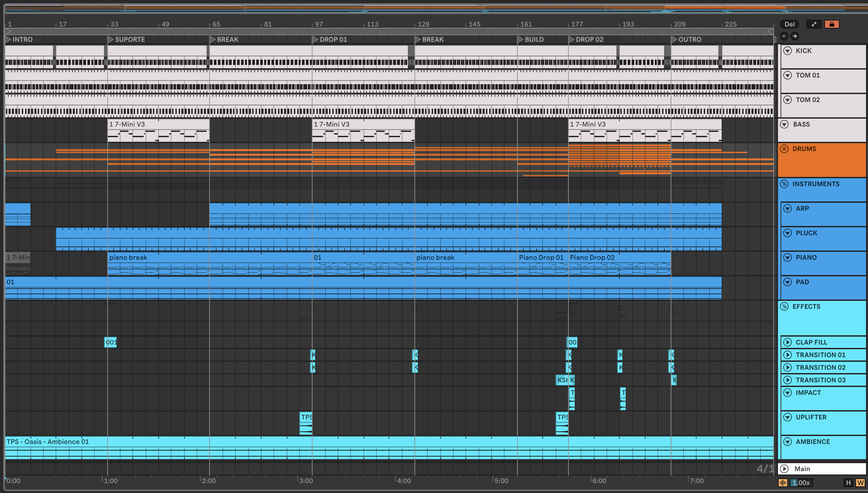Toggle the EFFECTS group fold icon
Image resolution: width=868 pixels, height=493 pixels.
pos(785,307)
